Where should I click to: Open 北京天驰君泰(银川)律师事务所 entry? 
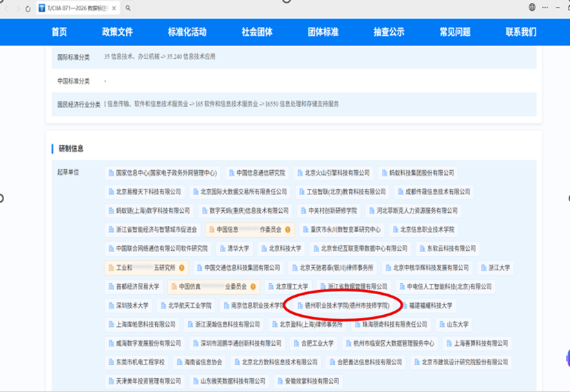pyautogui.click(x=333, y=268)
